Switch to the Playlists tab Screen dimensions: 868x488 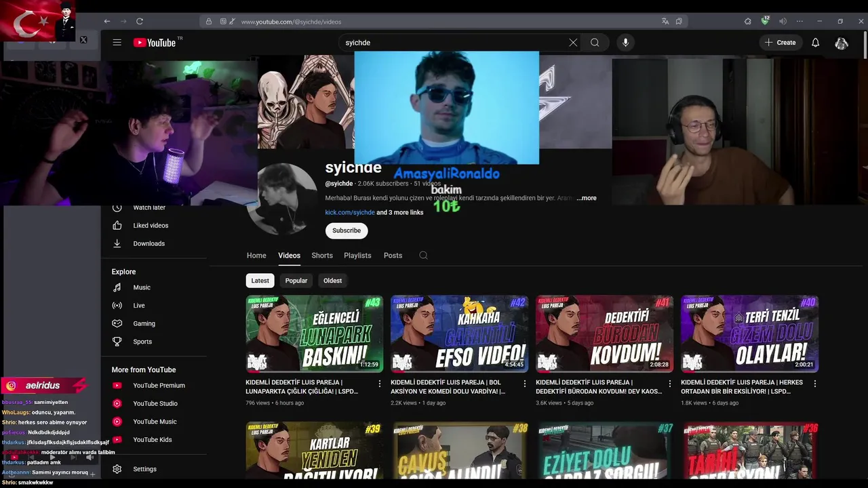tap(357, 256)
